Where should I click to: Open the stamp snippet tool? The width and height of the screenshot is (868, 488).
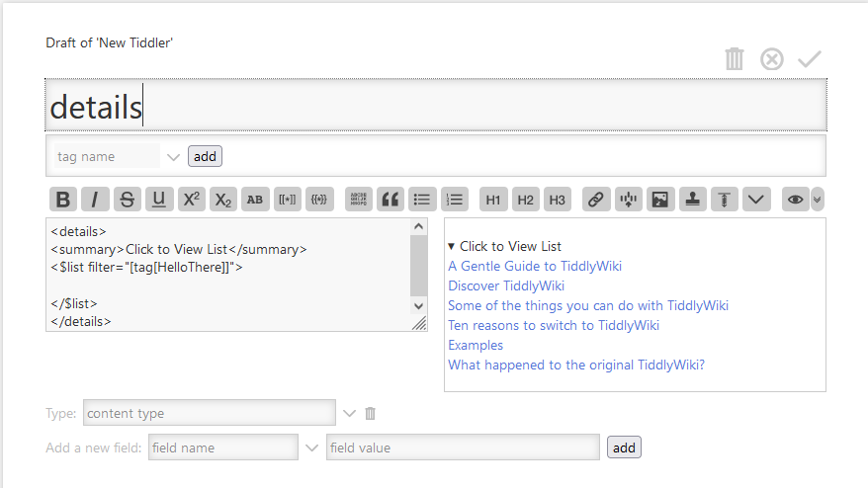click(692, 200)
